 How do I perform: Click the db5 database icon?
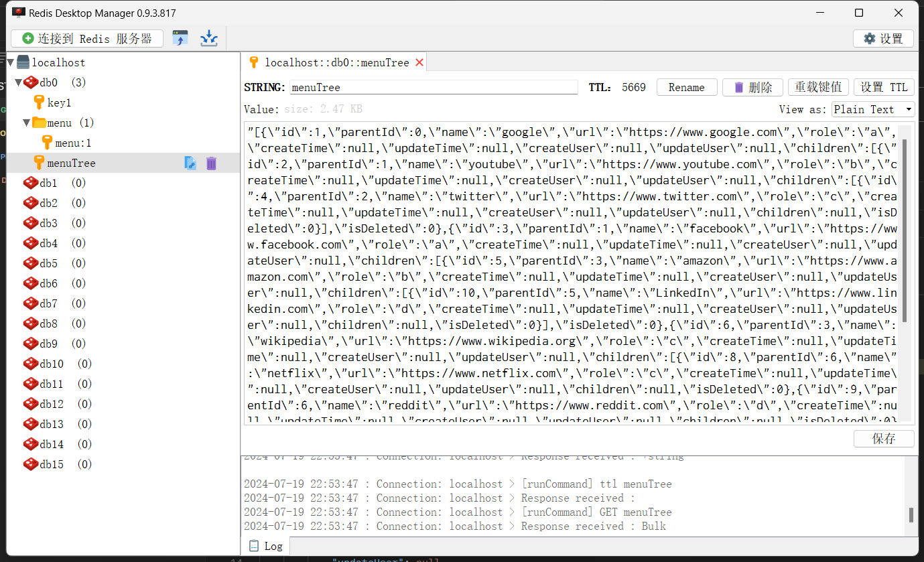coord(31,263)
